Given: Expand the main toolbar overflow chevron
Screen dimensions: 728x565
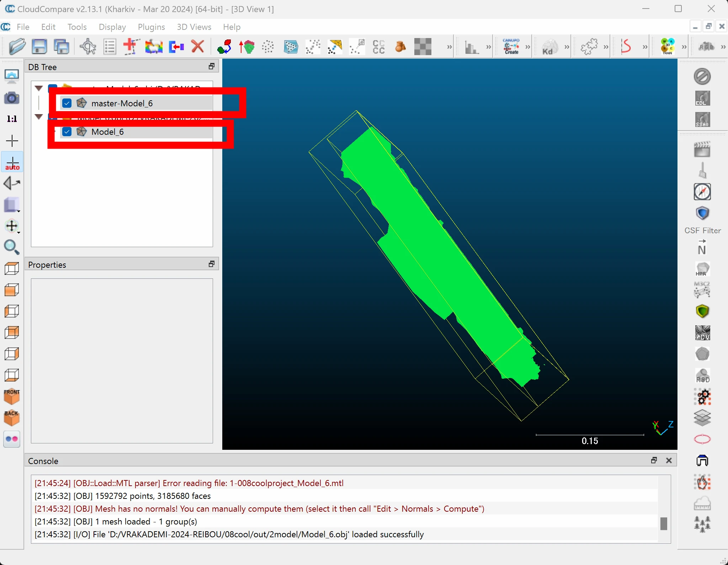Looking at the screenshot, I should tap(449, 47).
